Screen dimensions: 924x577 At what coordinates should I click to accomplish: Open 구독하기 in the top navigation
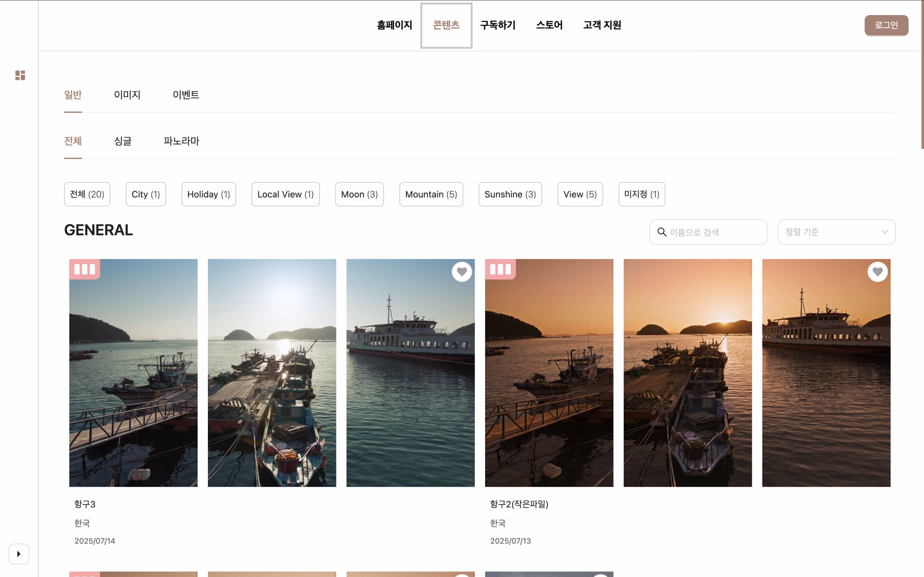(497, 25)
